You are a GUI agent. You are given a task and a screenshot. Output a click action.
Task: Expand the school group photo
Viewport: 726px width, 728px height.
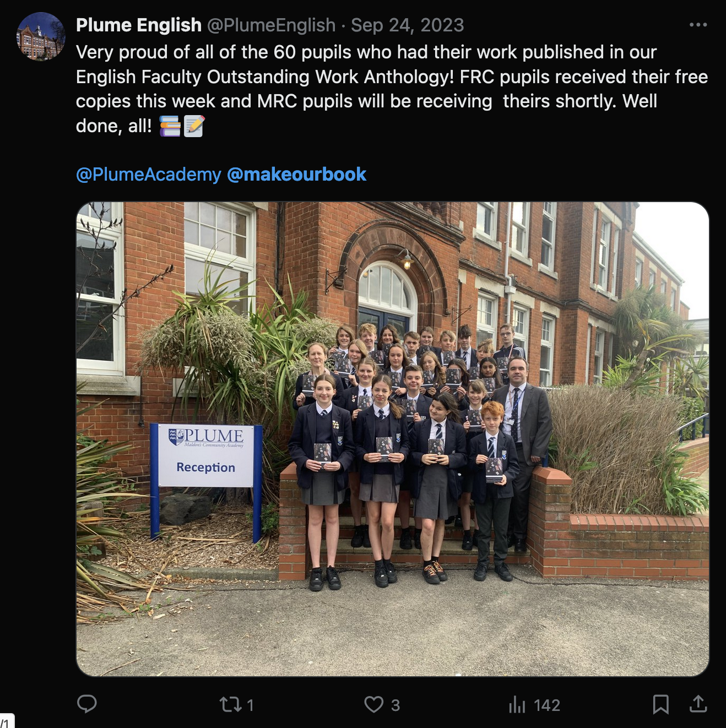[392, 439]
